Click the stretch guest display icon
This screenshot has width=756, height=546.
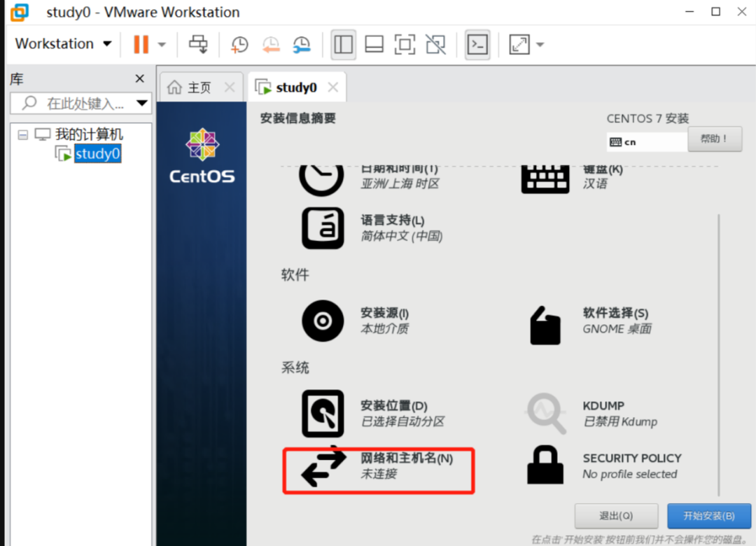point(519,44)
